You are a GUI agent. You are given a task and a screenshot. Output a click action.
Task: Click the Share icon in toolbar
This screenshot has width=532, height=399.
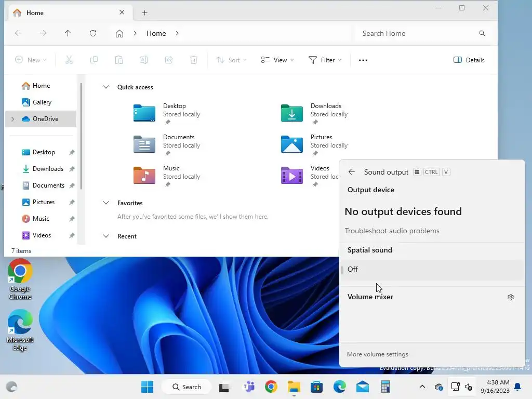(169, 60)
